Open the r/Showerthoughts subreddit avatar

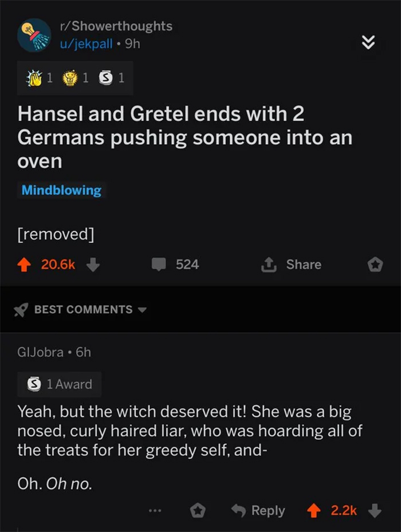click(35, 35)
